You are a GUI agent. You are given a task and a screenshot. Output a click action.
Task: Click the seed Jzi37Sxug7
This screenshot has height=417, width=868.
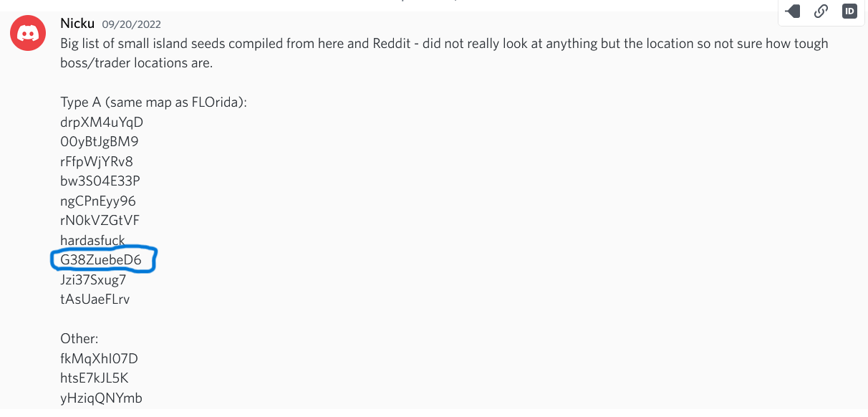pos(93,279)
